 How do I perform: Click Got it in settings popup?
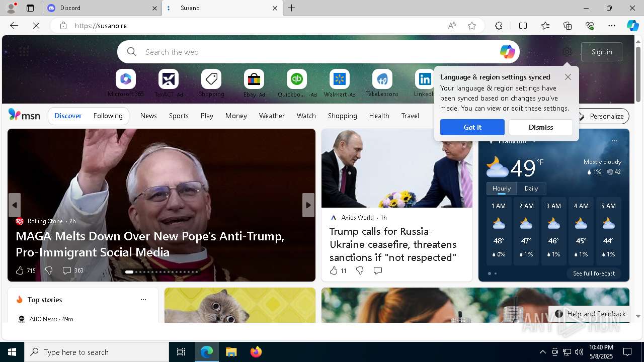472,127
